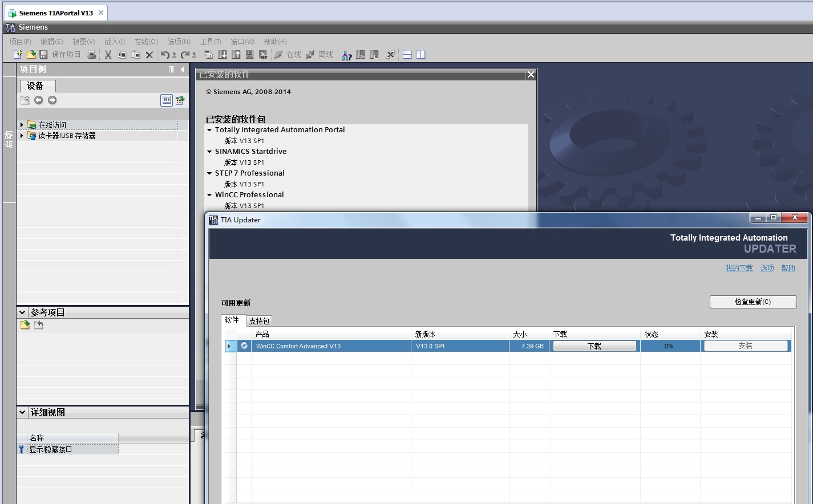This screenshot has width=813, height=504.
Task: Click the project tree table export icon
Action: click(x=180, y=100)
